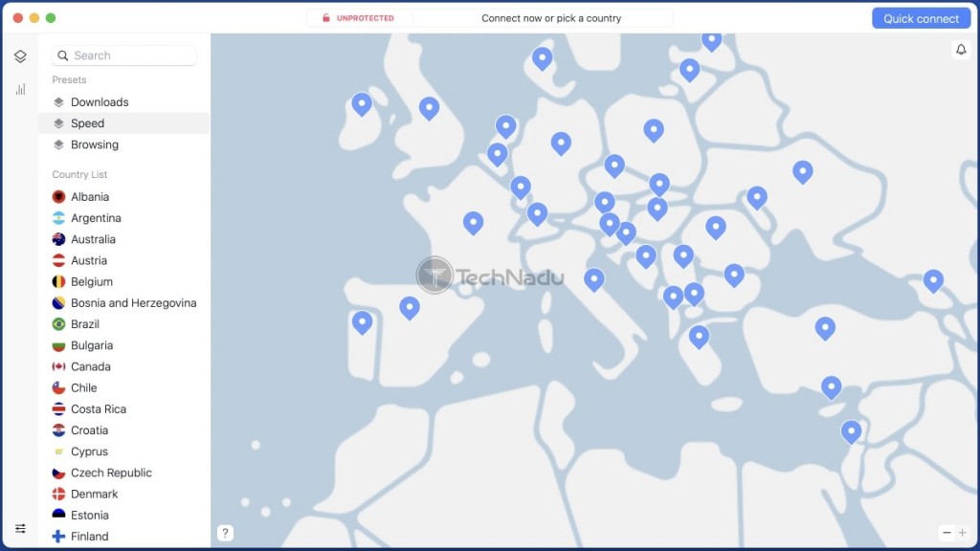The image size is (980, 551).
Task: Click the Israel map pin
Action: [851, 431]
